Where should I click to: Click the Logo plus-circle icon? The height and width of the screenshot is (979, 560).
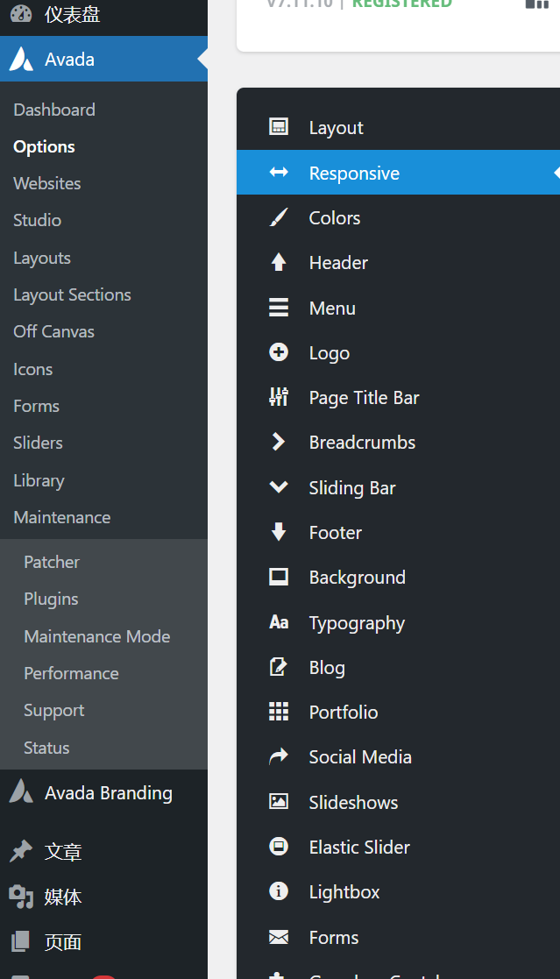coord(279,352)
